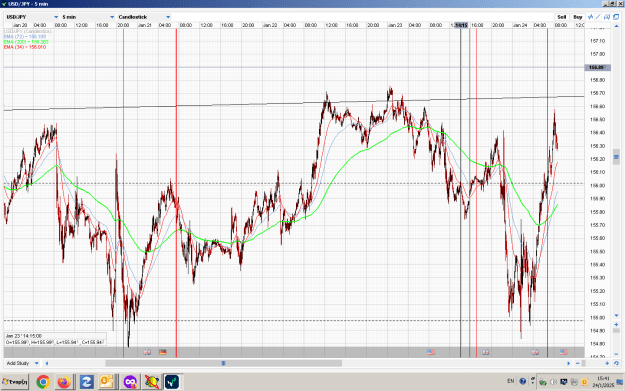Click the price axis scroll handle near 156.20
This screenshot has width=625, height=391.
[x=616, y=157]
